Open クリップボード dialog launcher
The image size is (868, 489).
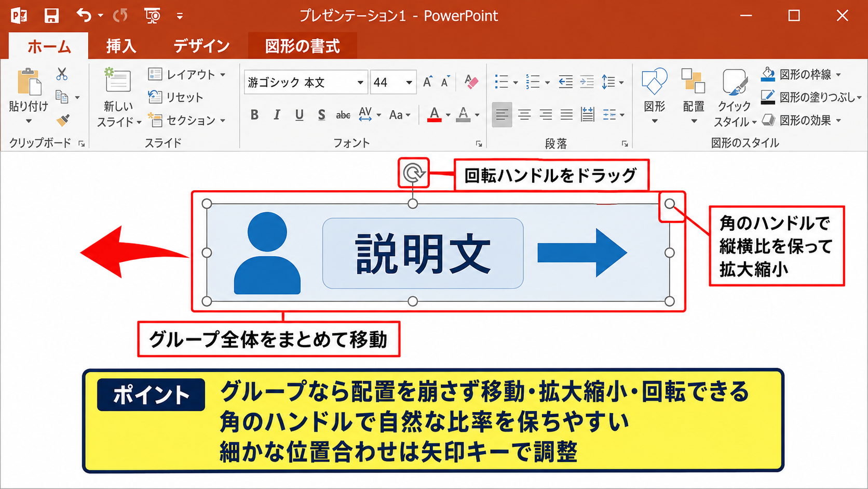pos(82,144)
